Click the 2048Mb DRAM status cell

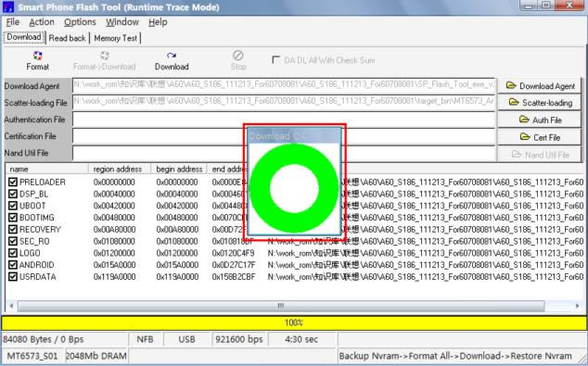click(x=96, y=356)
